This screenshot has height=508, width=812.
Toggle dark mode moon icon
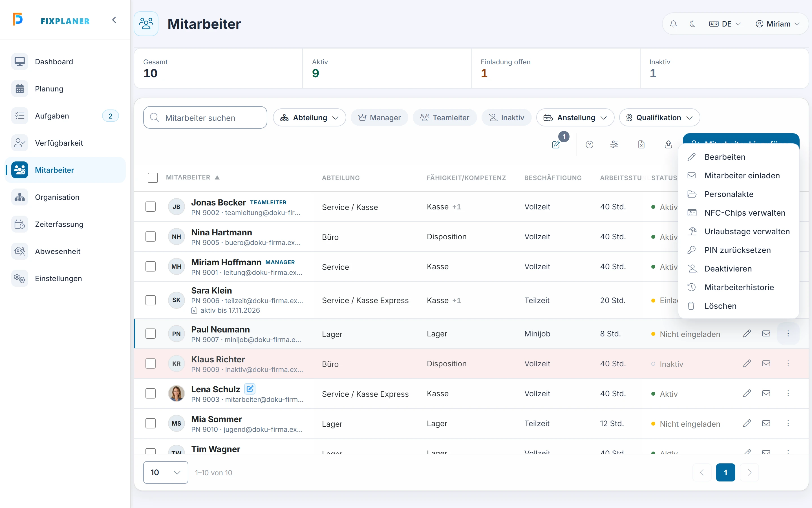(x=692, y=24)
